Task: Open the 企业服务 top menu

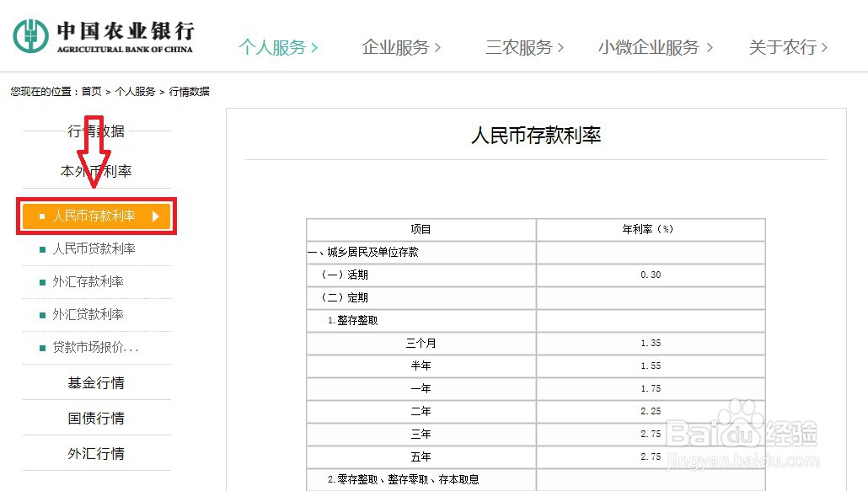Action: tap(401, 47)
